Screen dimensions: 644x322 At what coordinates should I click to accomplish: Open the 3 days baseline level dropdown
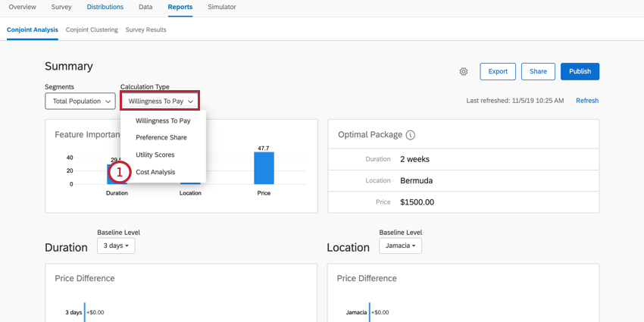click(x=116, y=245)
